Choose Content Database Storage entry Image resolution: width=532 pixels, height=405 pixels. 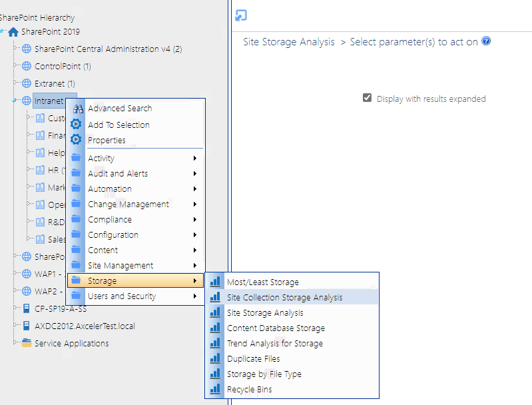tap(292, 328)
